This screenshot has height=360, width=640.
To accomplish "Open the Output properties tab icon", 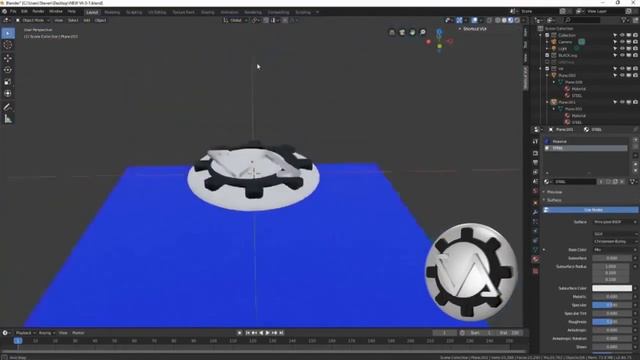I will pos(536,163).
